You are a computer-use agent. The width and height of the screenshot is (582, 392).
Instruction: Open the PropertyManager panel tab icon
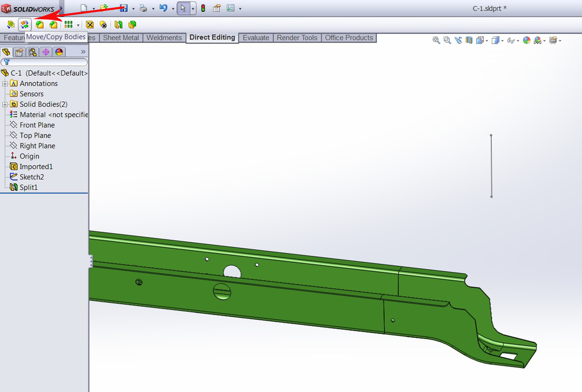click(x=19, y=52)
